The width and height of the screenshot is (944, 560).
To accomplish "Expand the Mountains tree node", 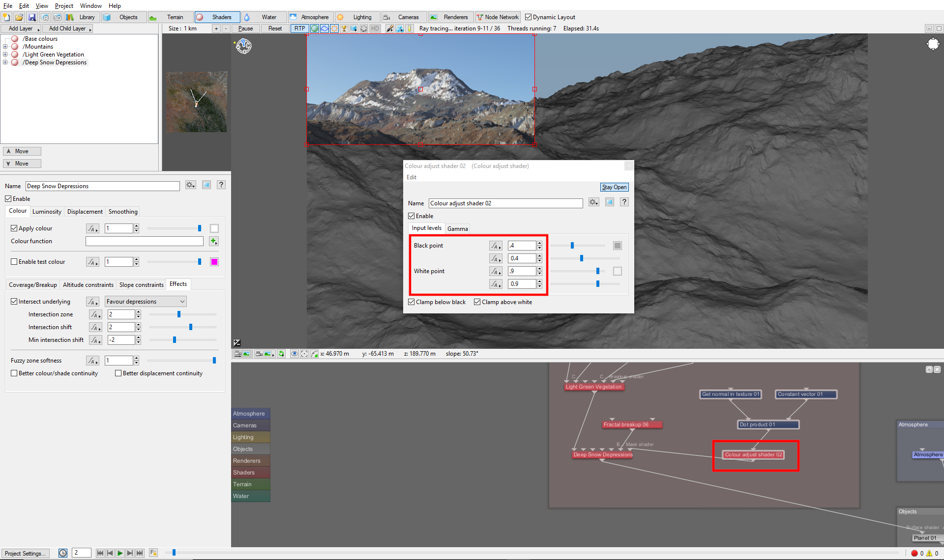I will click(x=5, y=47).
